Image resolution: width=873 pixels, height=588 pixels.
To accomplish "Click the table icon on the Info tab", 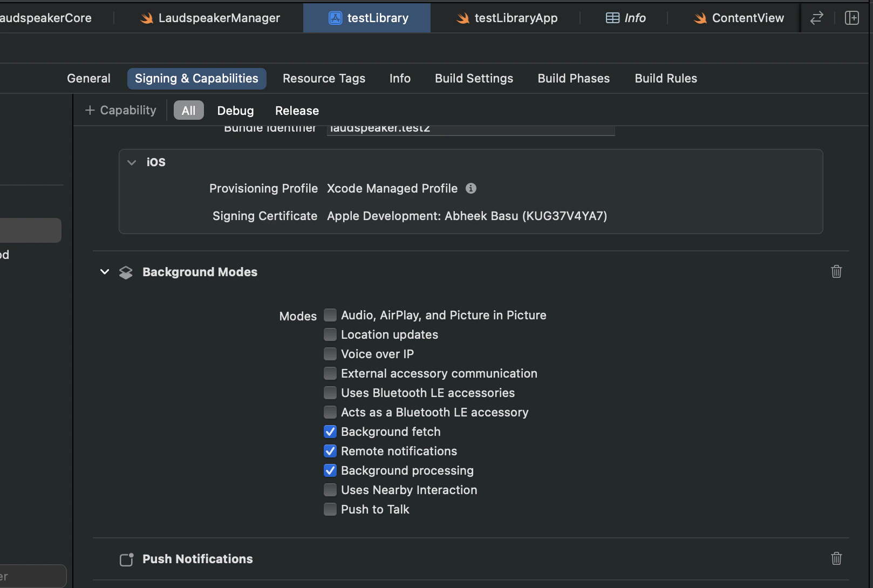I will [x=612, y=18].
